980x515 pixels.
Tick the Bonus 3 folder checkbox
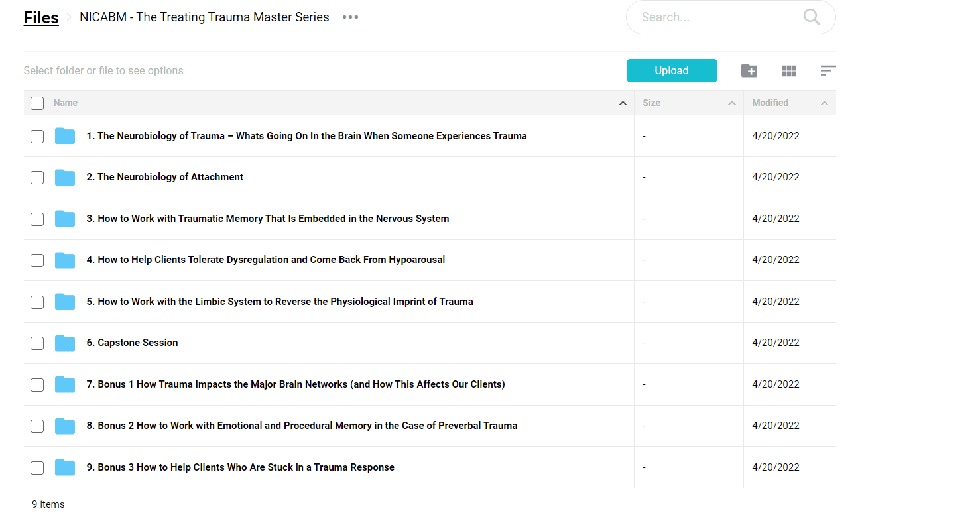point(37,467)
